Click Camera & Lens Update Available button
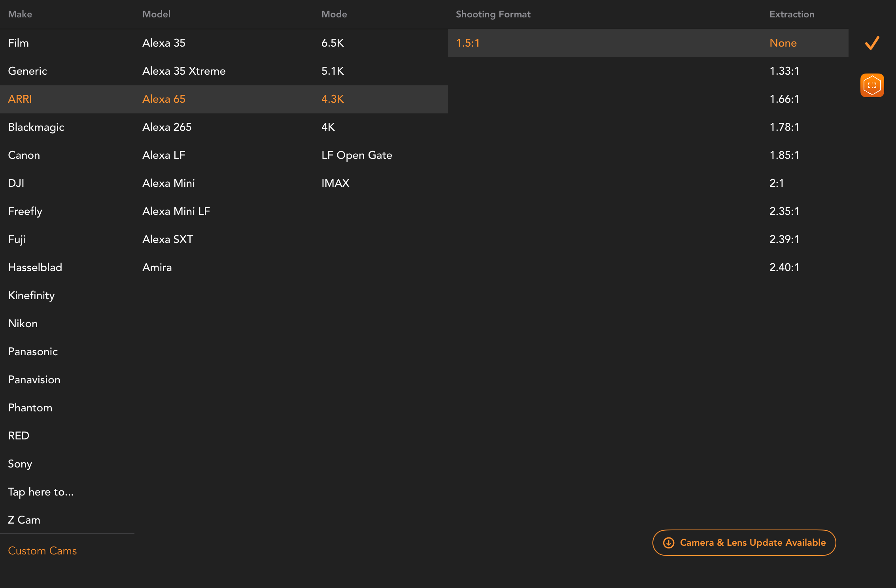This screenshot has width=896, height=588. 744,543
